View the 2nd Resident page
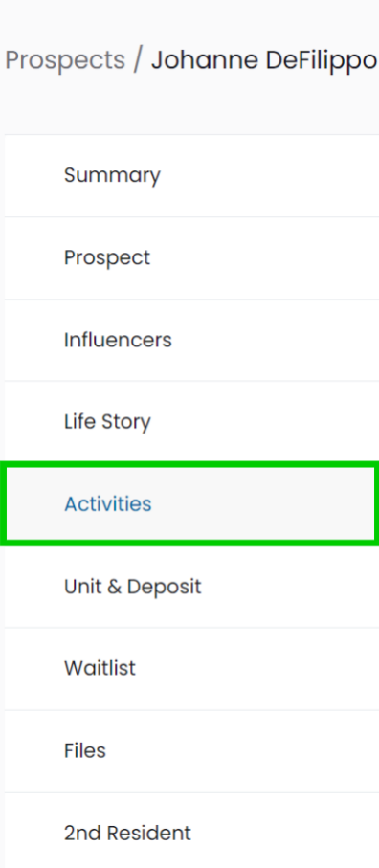Screen dimensions: 379x868 pos(191,833)
